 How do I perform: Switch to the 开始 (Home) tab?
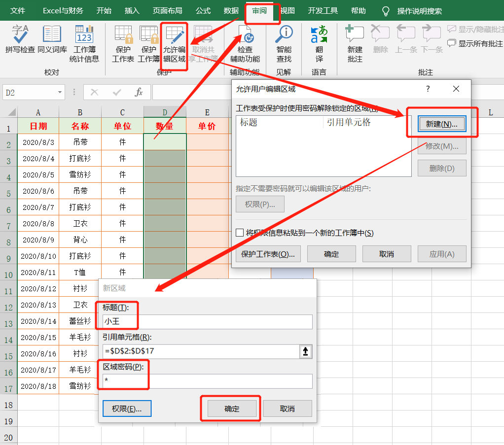(x=104, y=11)
